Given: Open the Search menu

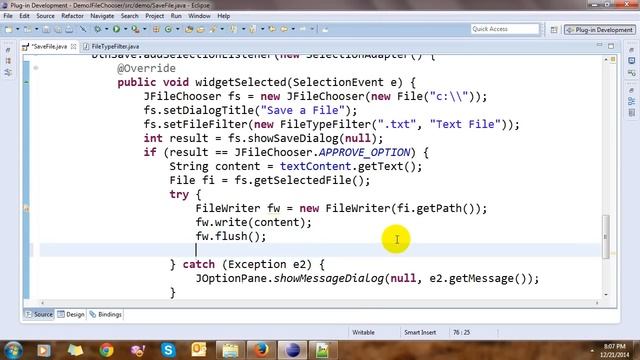Looking at the screenshot, I should [x=129, y=16].
